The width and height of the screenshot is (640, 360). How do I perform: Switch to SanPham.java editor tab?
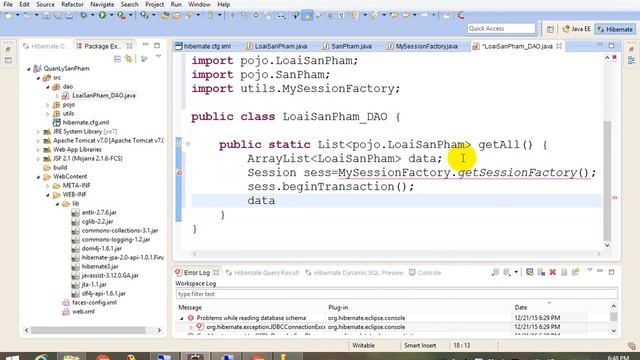pos(347,46)
